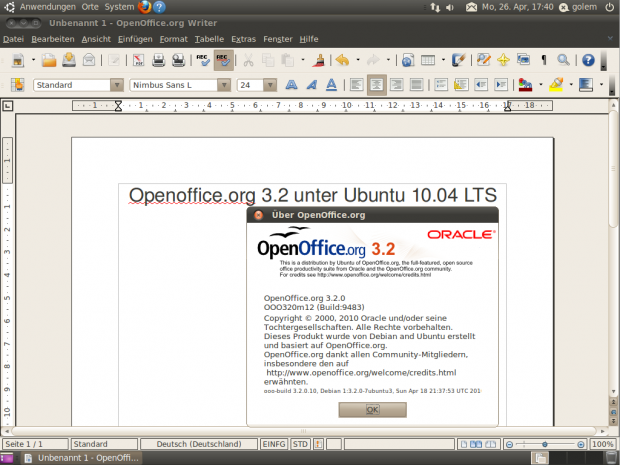
Task: Open the New document dropdown arrow
Action: 33,60
